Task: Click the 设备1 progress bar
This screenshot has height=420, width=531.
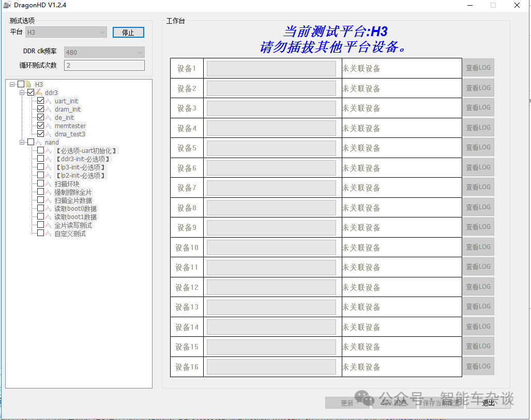Action: (271, 68)
